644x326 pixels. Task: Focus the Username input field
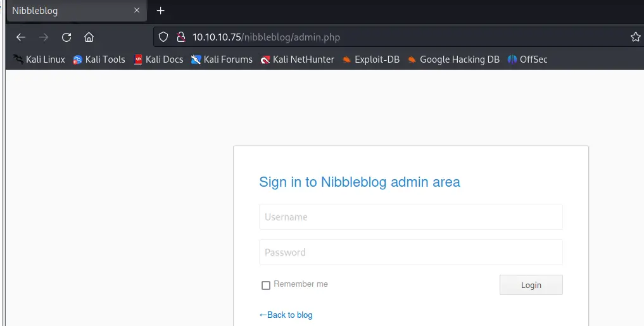coord(410,216)
